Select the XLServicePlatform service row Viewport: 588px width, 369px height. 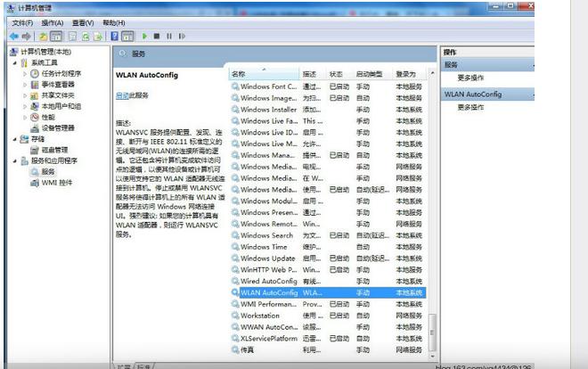coord(328,339)
